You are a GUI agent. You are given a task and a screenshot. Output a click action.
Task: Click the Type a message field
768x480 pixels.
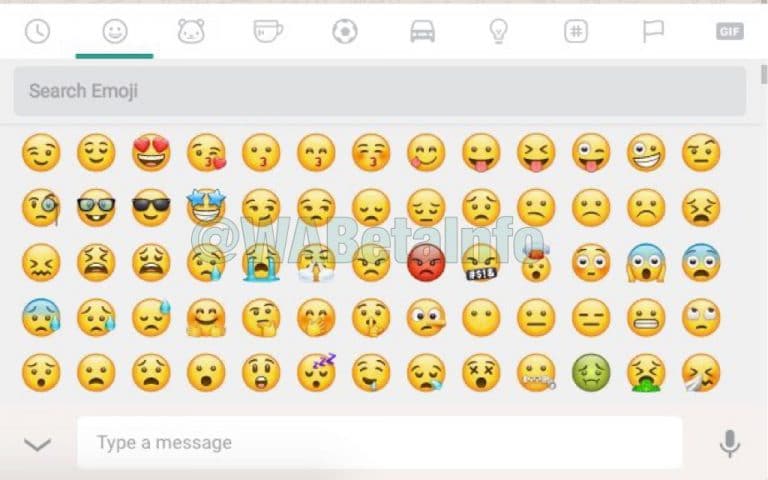coord(380,443)
